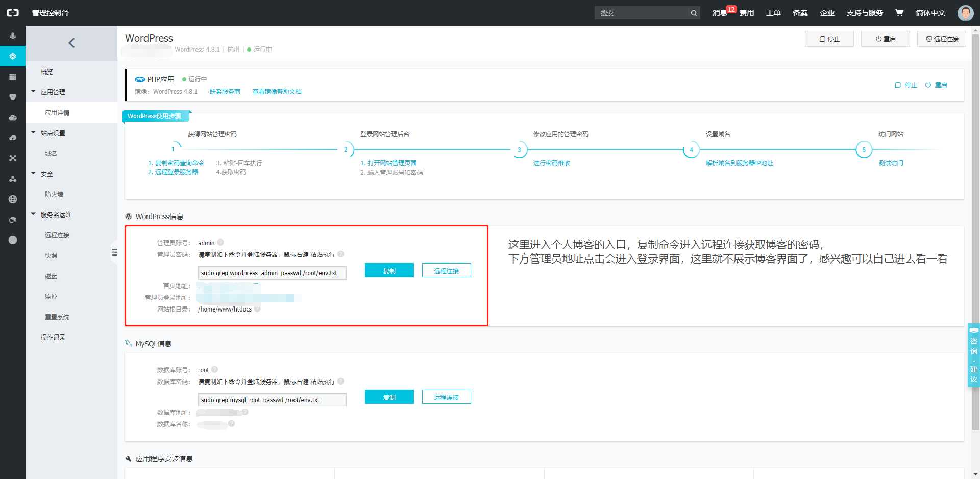
Task: Click the Aliyun logo in the top bar
Action: [x=13, y=13]
